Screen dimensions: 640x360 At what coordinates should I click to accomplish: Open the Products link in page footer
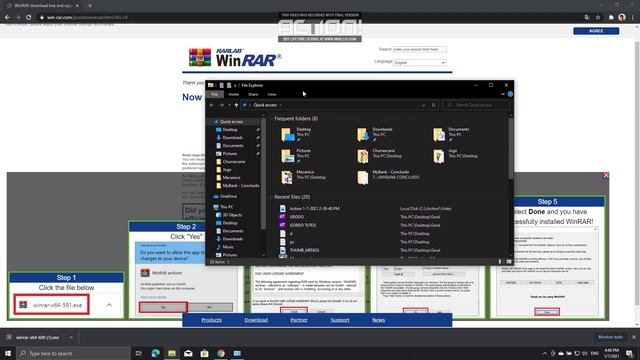(211, 320)
